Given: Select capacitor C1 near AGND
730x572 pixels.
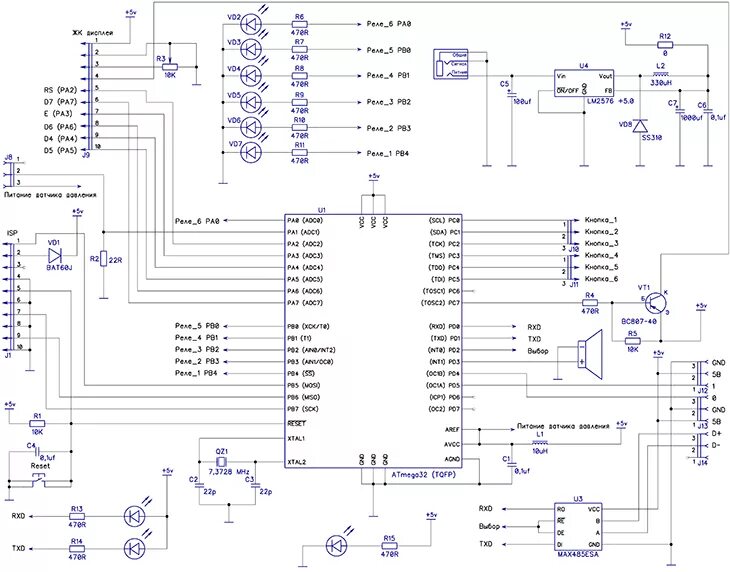Looking at the screenshot, I should (512, 464).
